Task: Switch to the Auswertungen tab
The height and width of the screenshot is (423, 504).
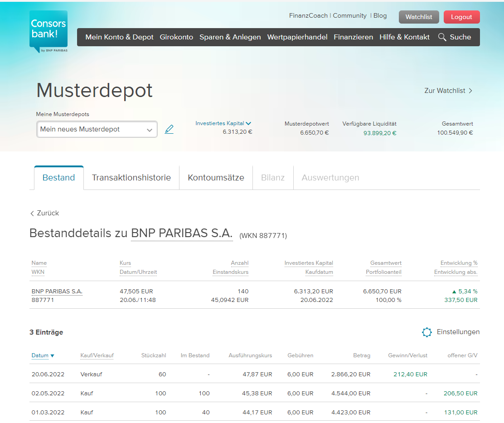Action: [330, 178]
